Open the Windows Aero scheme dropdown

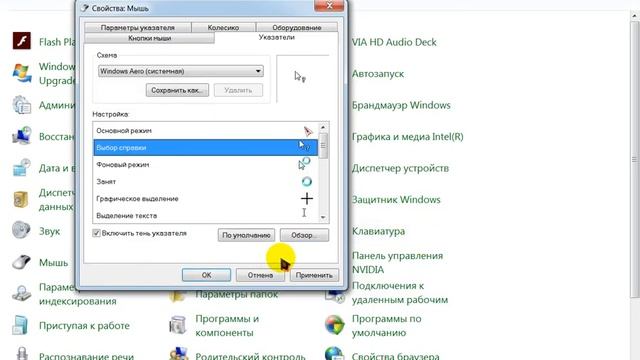[x=180, y=71]
